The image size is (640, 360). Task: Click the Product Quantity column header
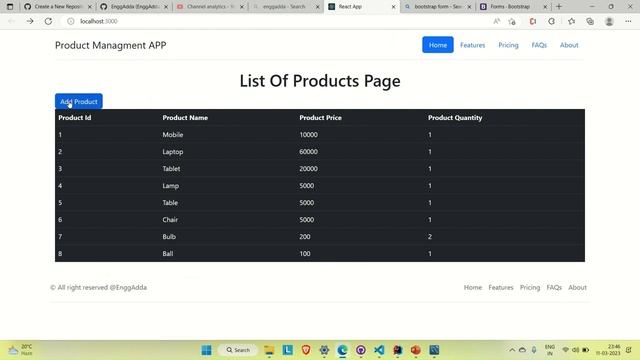point(455,118)
